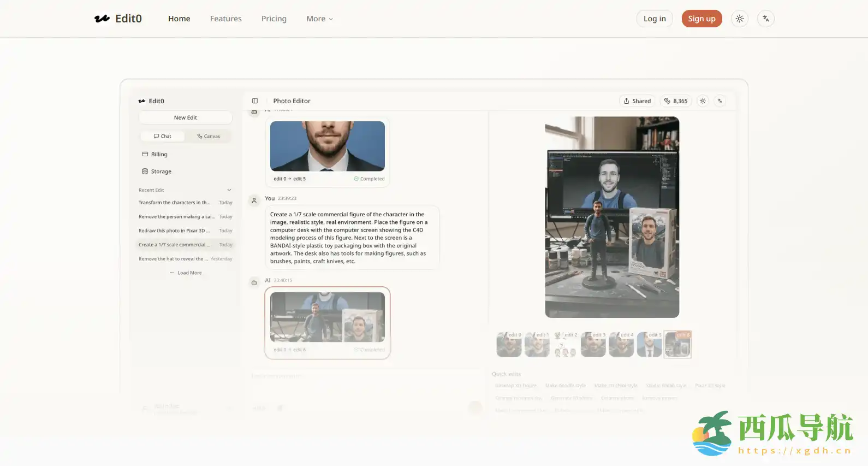Open Storage from the sidebar
Screen dimensions: 868x466
tap(160, 172)
